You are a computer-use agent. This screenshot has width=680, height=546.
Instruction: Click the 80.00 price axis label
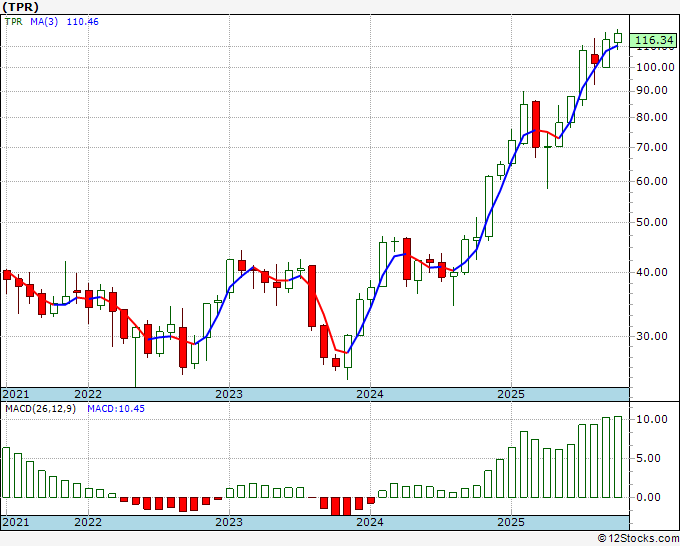coord(651,117)
